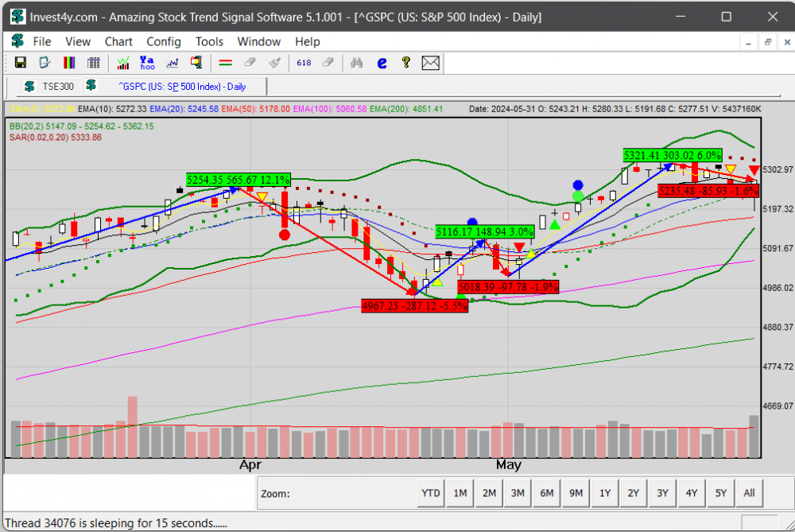795x532 pixels.
Task: Zoom the chart to 6M
Action: tap(547, 493)
